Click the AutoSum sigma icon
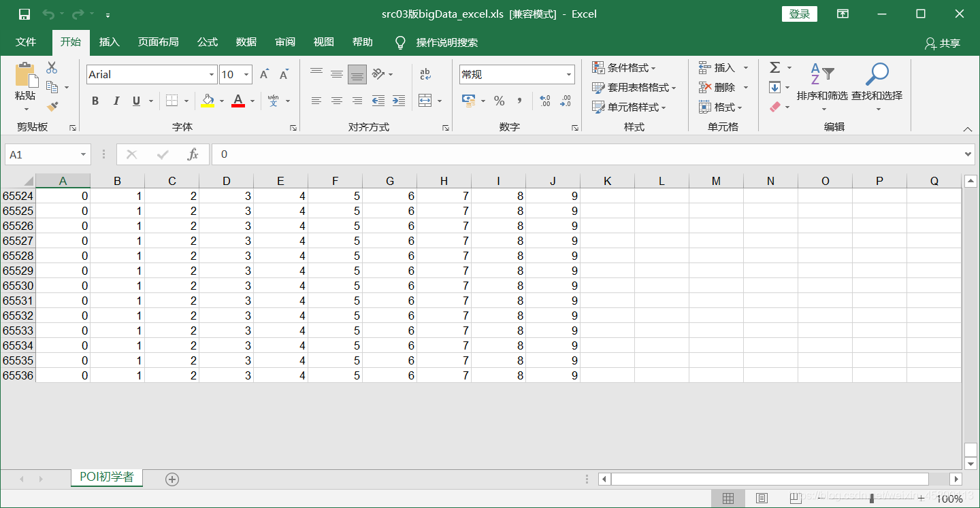This screenshot has height=508, width=980. 775,67
